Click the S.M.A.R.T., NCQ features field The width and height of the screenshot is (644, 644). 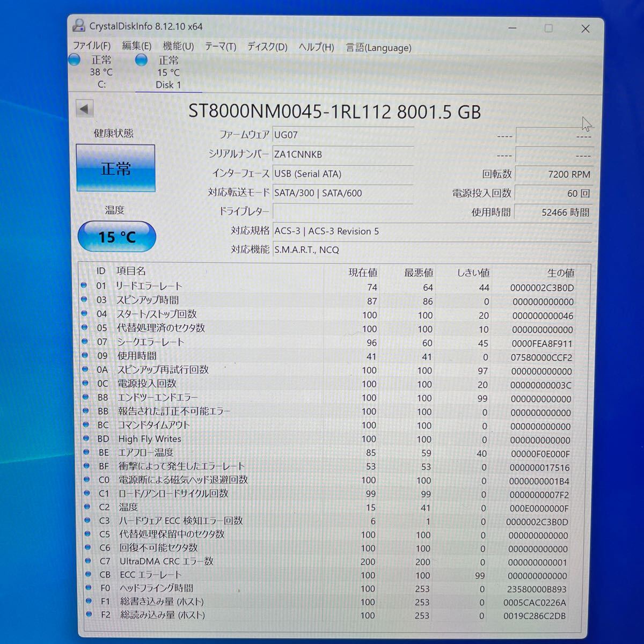pos(433,250)
